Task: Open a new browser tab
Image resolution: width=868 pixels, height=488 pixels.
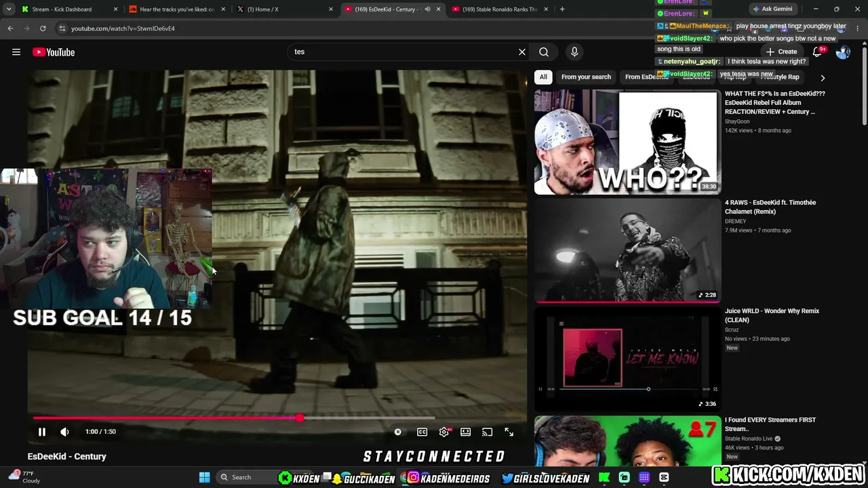Action: tap(562, 9)
